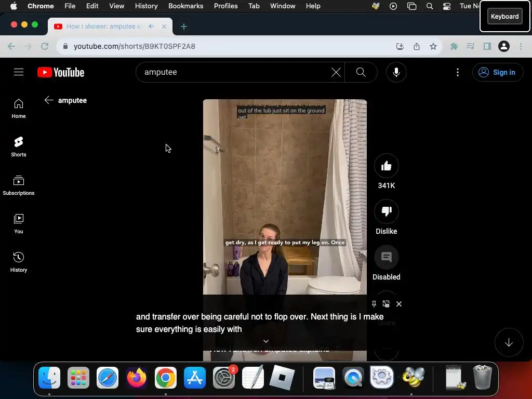Go back from amputee results
Image resolution: width=532 pixels, height=399 pixels.
tap(49, 100)
